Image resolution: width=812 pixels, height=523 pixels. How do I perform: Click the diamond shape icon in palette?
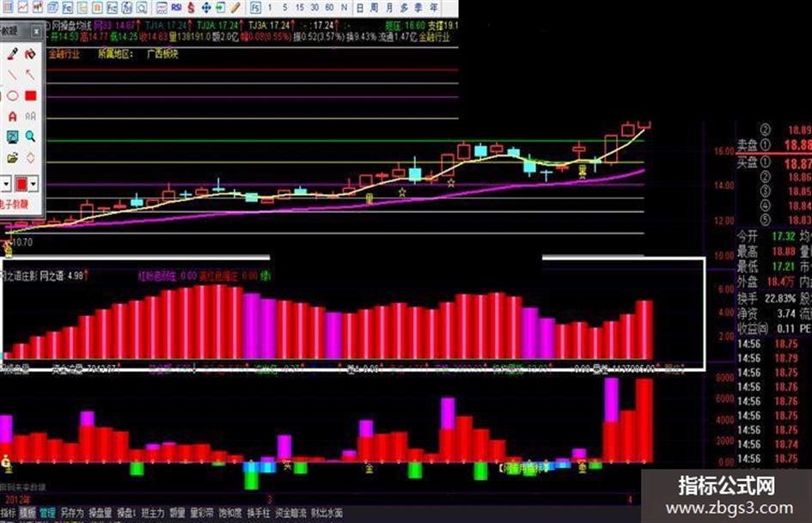[x=31, y=157]
